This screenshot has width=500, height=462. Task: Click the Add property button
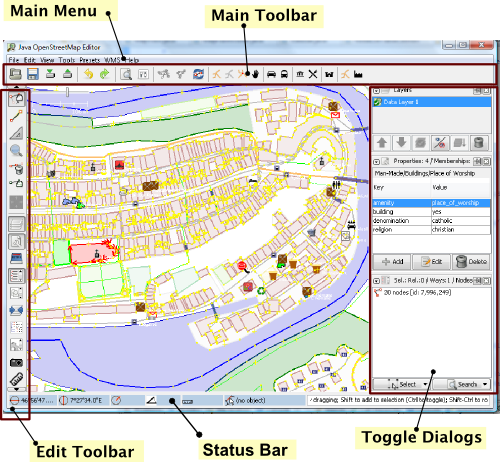[x=392, y=262]
